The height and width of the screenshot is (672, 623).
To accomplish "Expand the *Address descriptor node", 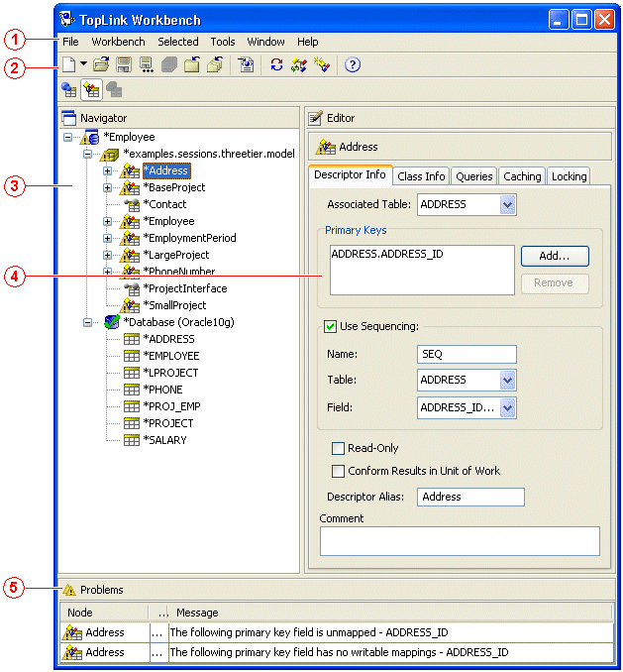I will pyautogui.click(x=108, y=170).
